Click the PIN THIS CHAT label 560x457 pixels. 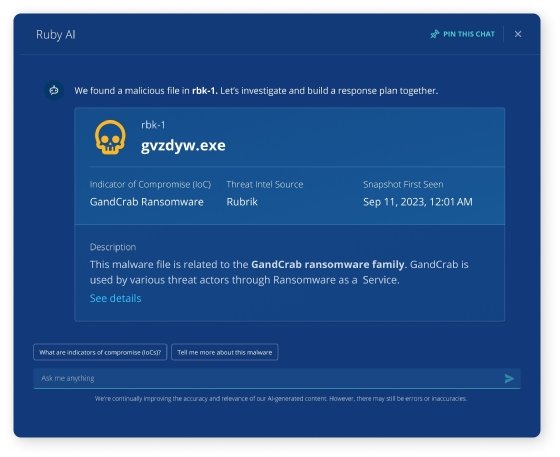[x=469, y=34]
